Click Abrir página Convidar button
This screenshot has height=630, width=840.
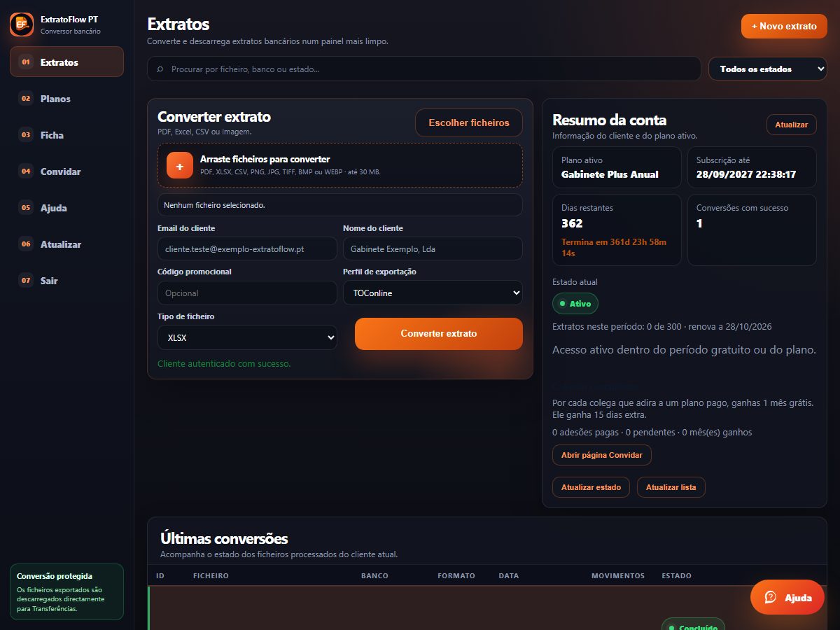(x=602, y=455)
